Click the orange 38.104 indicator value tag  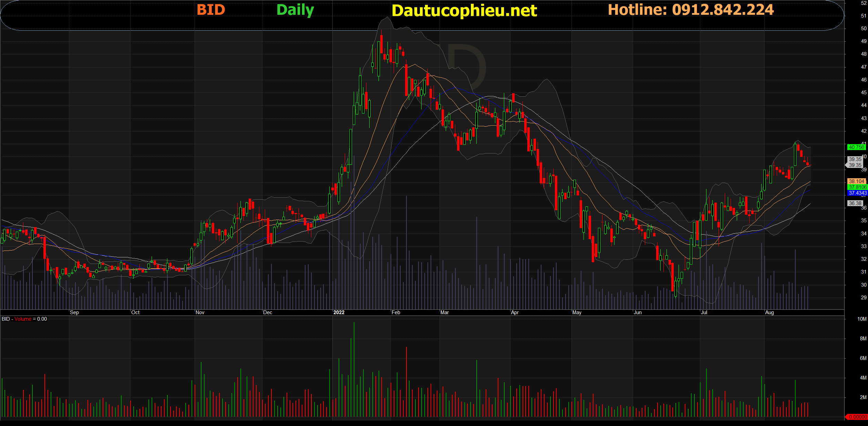tap(856, 181)
